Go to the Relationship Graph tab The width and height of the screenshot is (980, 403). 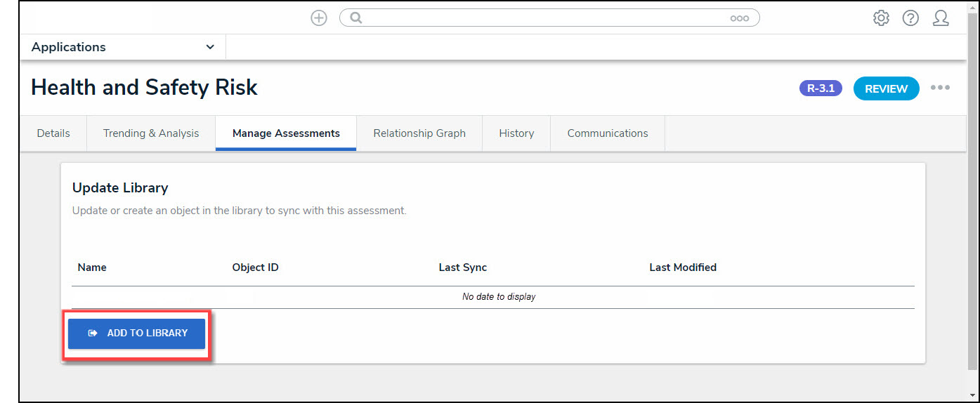point(419,133)
